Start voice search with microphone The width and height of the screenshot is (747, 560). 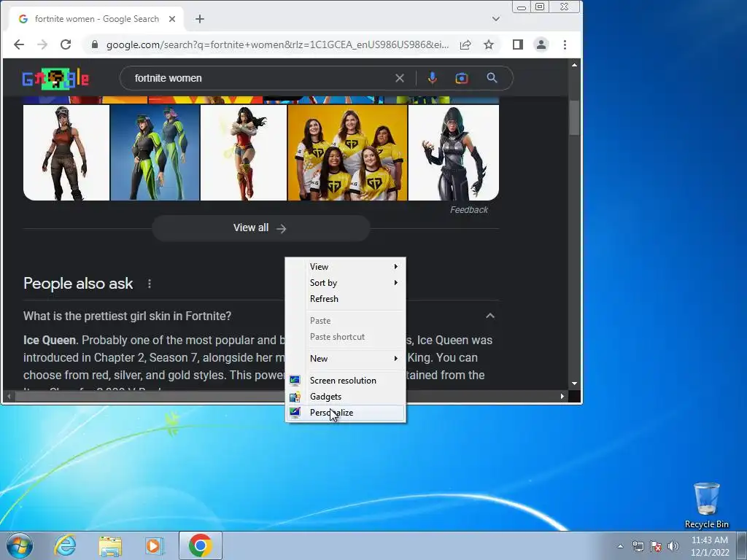pyautogui.click(x=432, y=78)
